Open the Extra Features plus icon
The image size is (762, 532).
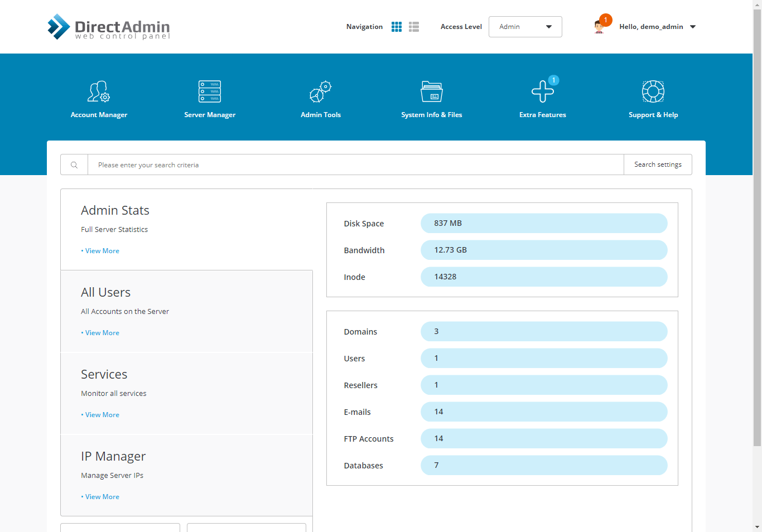[x=542, y=91]
